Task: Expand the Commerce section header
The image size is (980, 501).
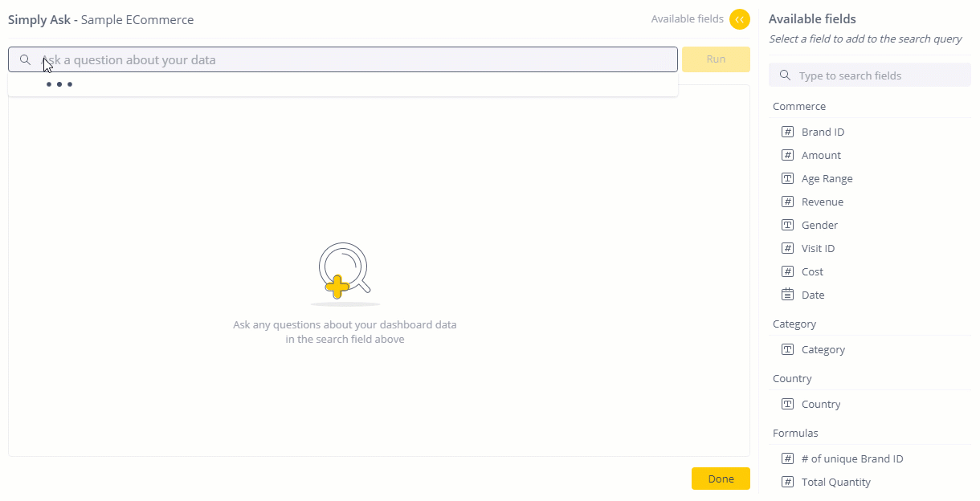Action: pyautogui.click(x=798, y=105)
